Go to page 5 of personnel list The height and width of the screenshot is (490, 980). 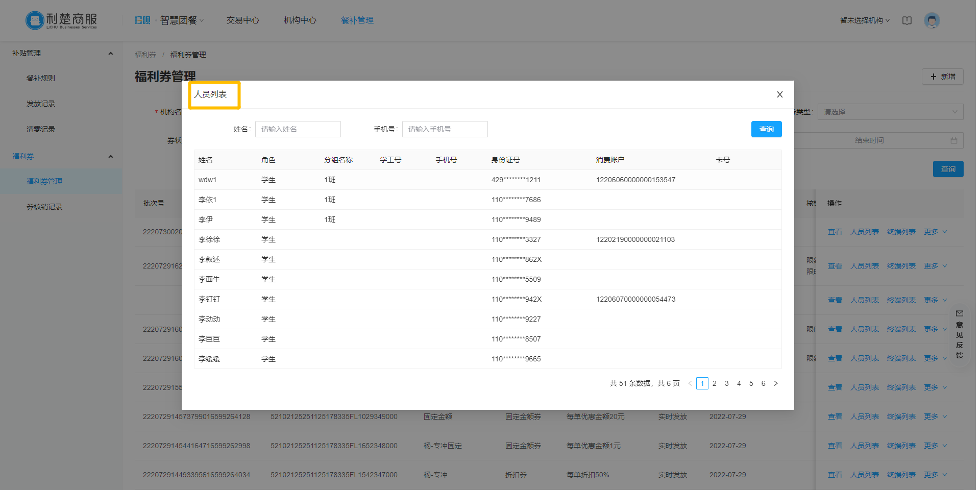(x=751, y=383)
